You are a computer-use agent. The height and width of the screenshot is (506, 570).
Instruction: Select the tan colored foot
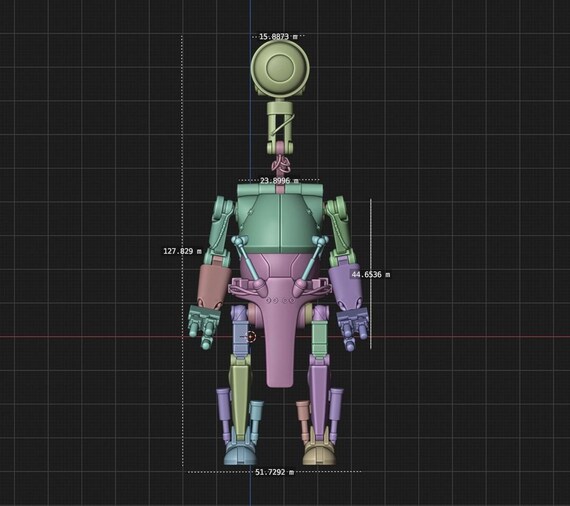click(x=319, y=454)
